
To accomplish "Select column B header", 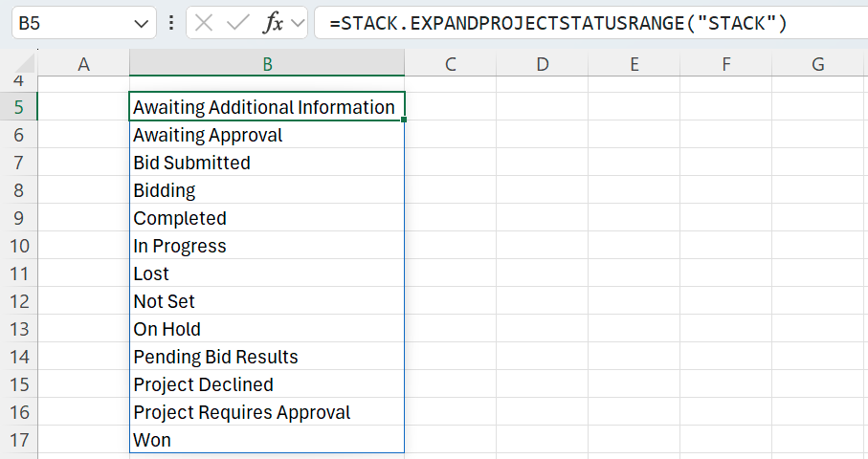I will pyautogui.click(x=267, y=64).
